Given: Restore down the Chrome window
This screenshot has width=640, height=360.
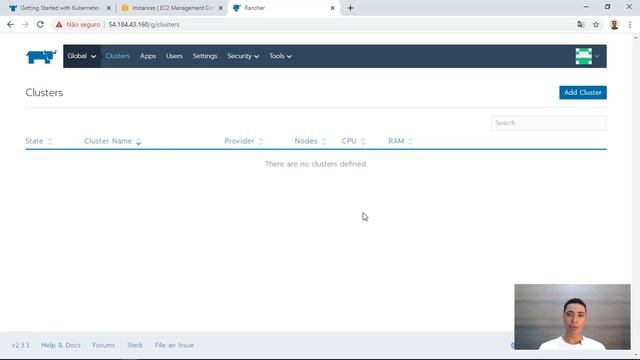Looking at the screenshot, I should coord(607,7).
